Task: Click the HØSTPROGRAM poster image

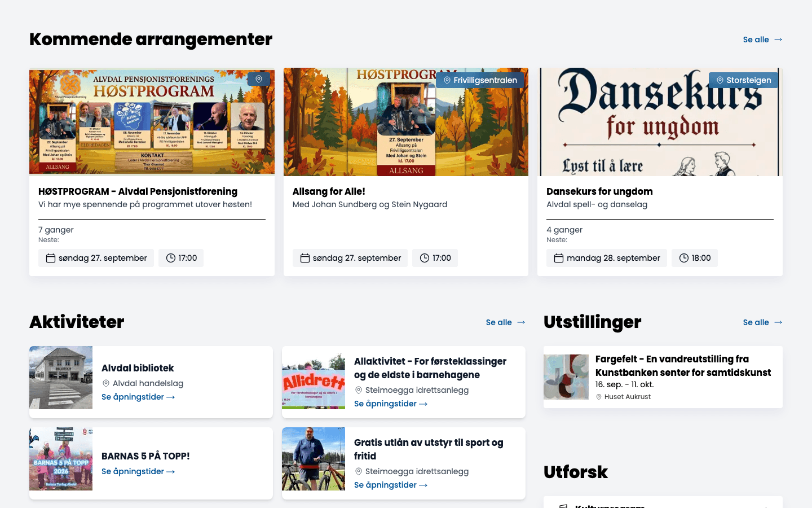Action: pos(152,121)
